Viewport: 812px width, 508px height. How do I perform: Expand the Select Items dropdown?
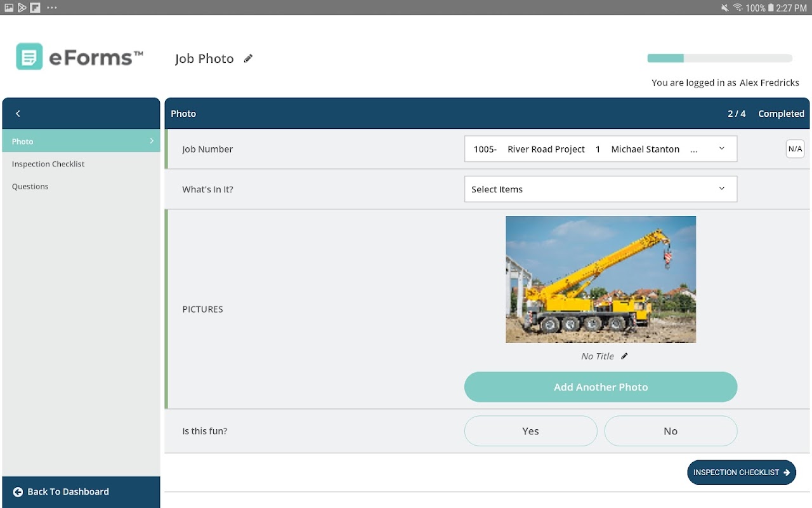click(601, 189)
